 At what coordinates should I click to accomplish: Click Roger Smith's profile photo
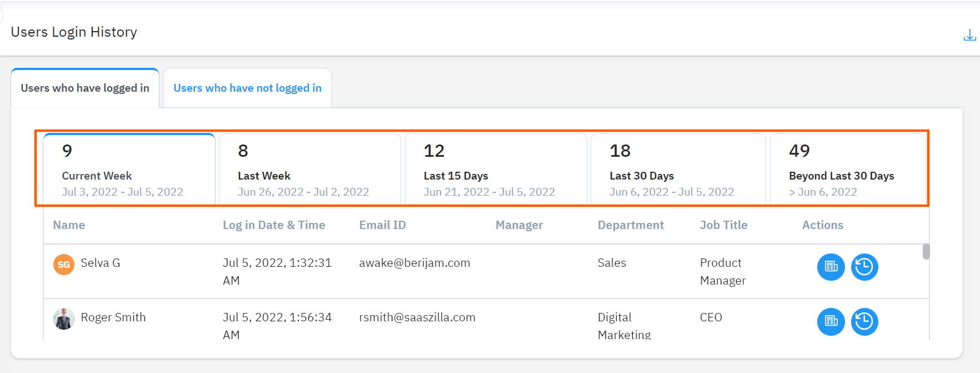click(x=64, y=319)
